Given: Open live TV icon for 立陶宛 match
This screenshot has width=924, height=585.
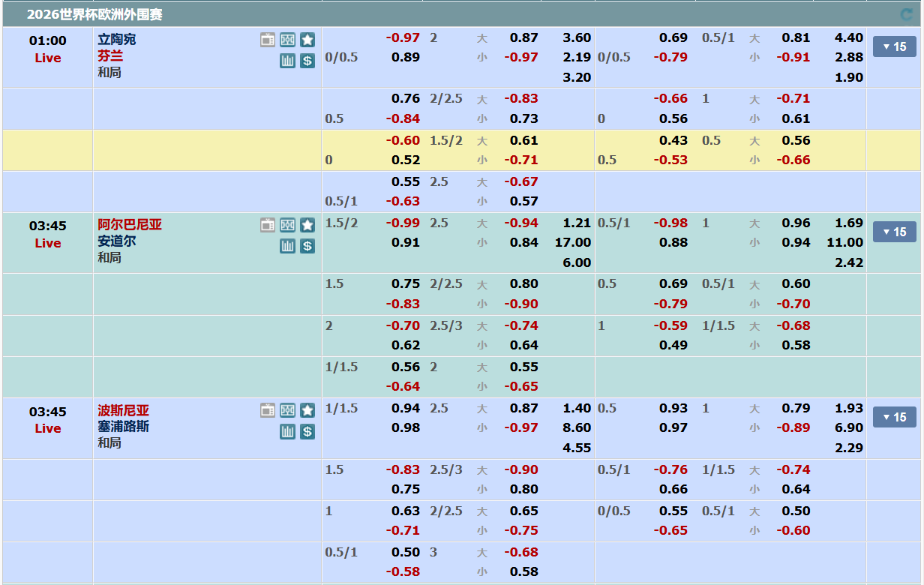Looking at the screenshot, I should (x=268, y=40).
